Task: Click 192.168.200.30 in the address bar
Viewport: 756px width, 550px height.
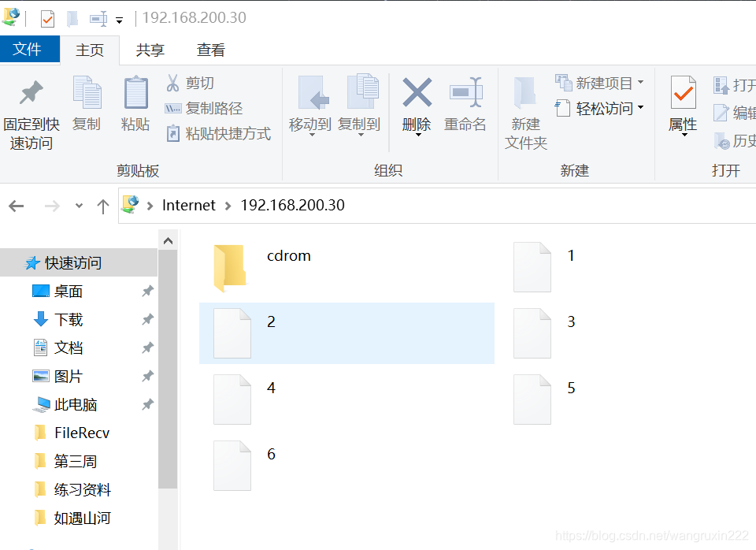Action: click(292, 205)
